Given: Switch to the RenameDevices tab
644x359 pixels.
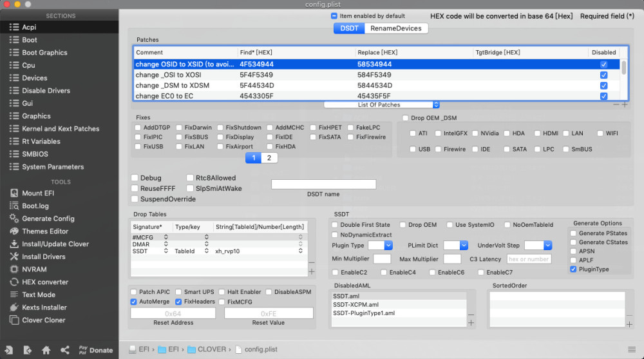Looking at the screenshot, I should (x=395, y=28).
